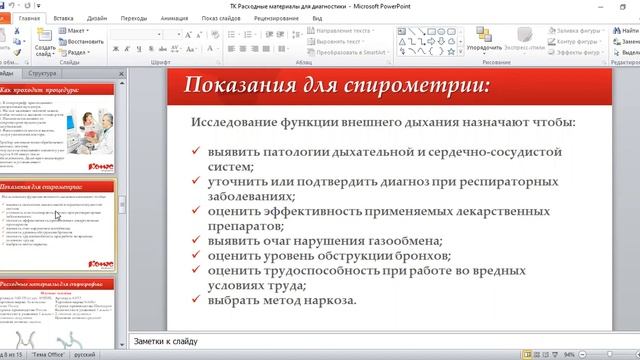Open the font name combo box
The height and width of the screenshot is (360, 640).
coord(136,34)
